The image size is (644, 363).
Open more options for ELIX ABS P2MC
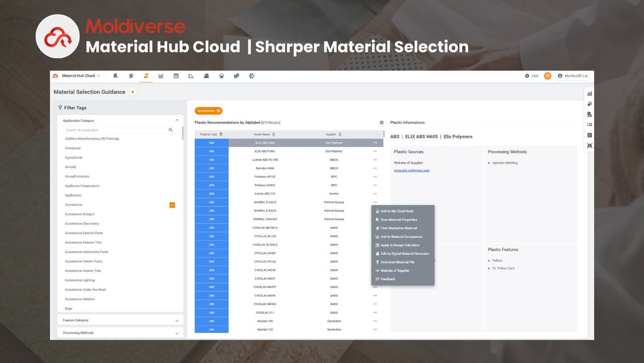(375, 151)
